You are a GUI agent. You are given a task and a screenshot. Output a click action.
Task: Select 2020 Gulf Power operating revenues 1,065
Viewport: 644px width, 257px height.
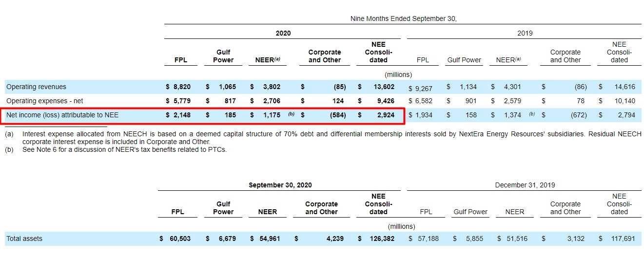227,87
